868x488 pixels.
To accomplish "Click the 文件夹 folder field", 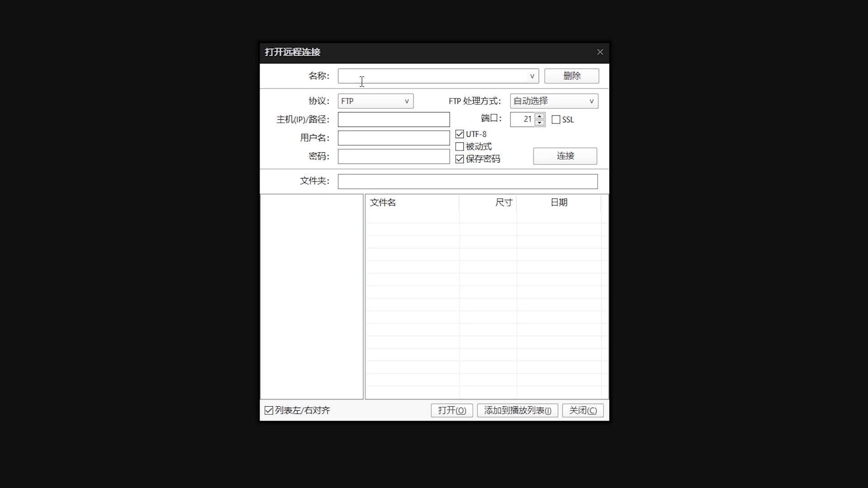I will [x=467, y=181].
